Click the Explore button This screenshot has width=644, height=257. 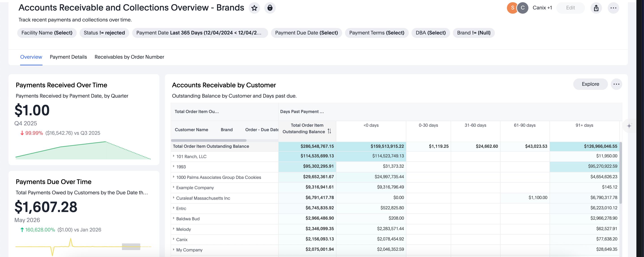[590, 84]
